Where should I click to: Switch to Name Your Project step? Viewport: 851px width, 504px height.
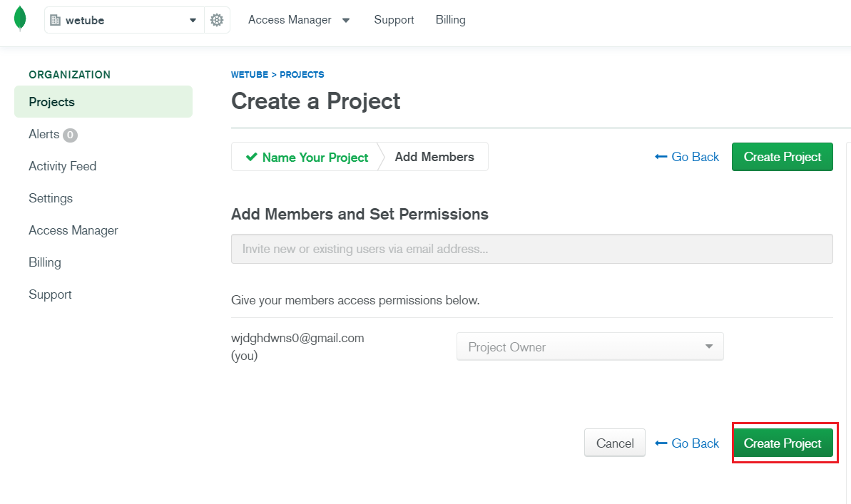click(307, 158)
